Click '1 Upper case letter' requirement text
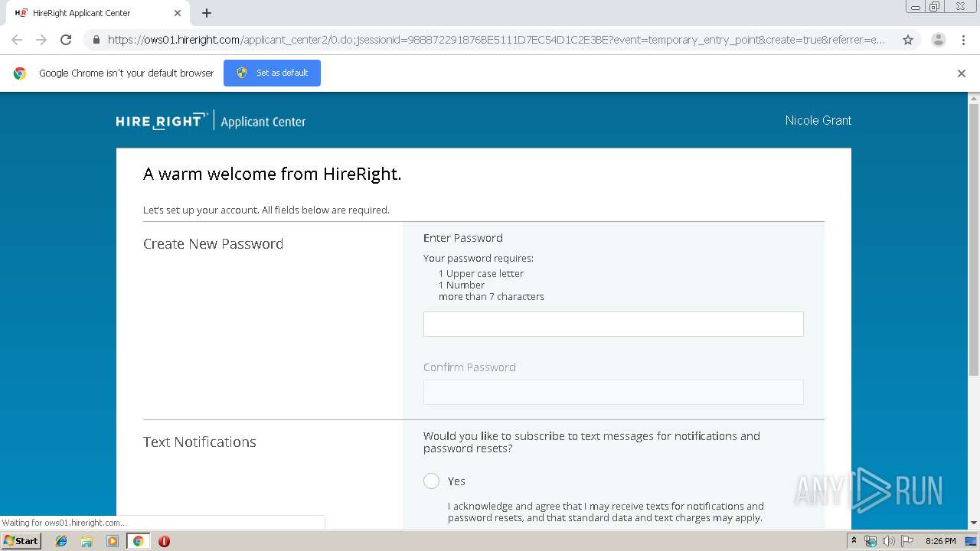The height and width of the screenshot is (551, 980). click(481, 273)
